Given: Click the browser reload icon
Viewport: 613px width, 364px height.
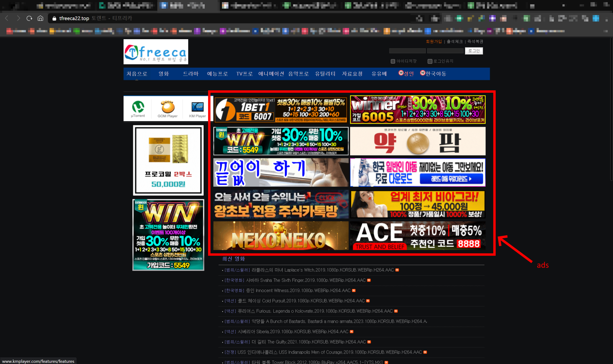Looking at the screenshot, I should click(29, 18).
